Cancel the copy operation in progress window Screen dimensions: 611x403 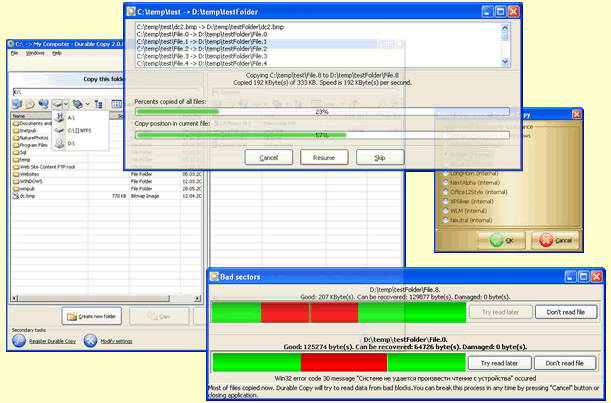coord(268,157)
